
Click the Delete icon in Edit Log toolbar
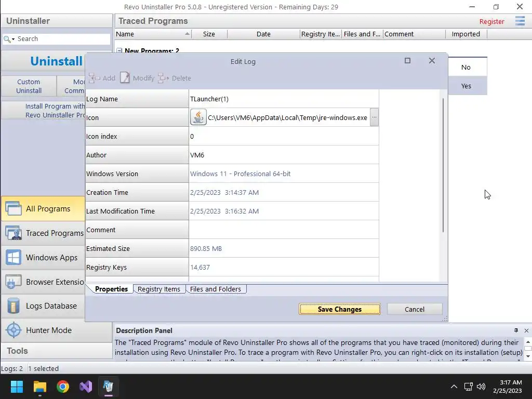[164, 78]
